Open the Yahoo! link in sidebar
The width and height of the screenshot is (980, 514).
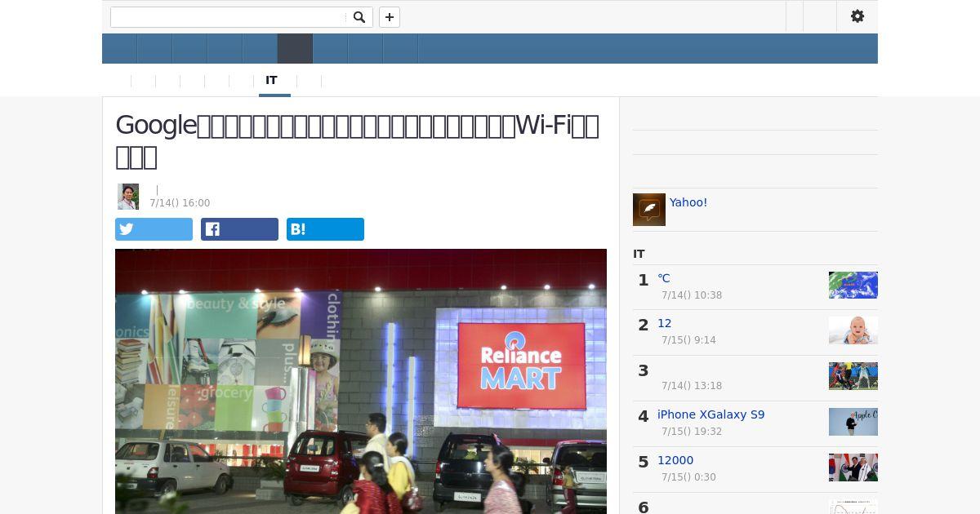point(688,202)
